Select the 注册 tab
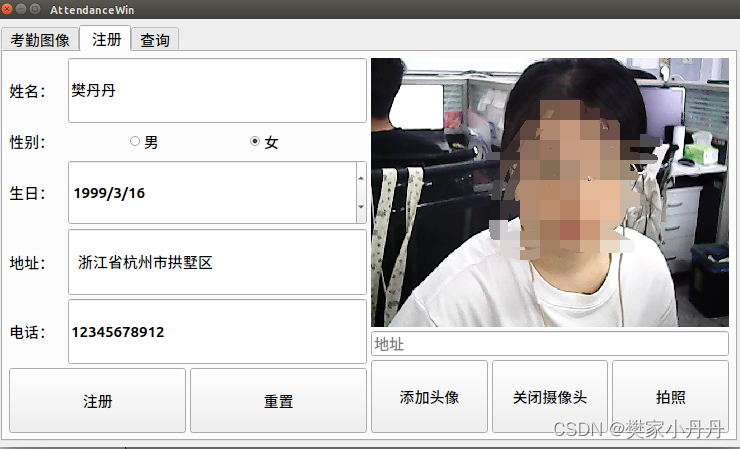The width and height of the screenshot is (740, 449). (105, 38)
